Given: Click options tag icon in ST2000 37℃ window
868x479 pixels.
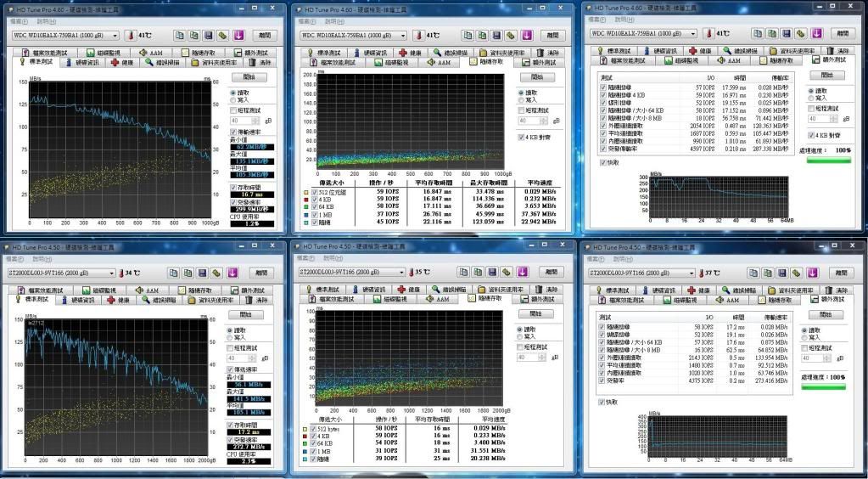Looking at the screenshot, I should pyautogui.click(x=796, y=273).
